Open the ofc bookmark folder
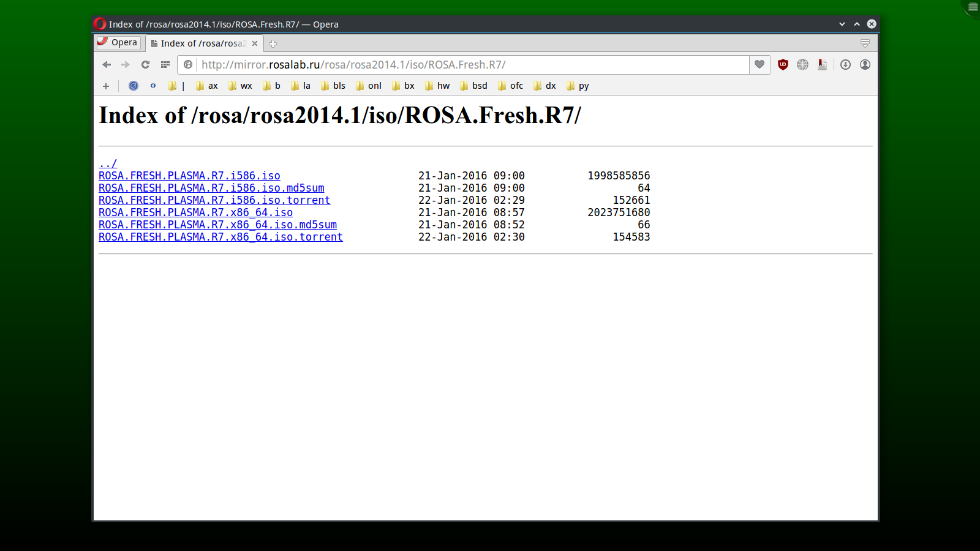 [x=510, y=86]
